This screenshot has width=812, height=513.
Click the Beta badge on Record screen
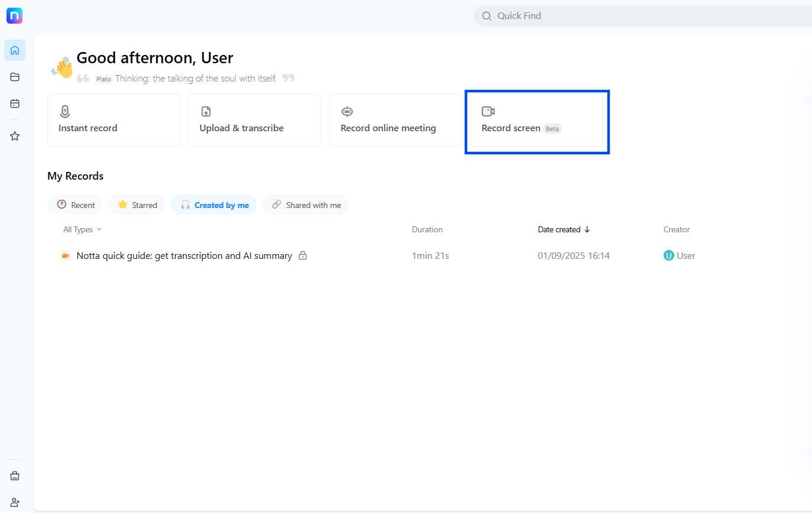coord(552,129)
